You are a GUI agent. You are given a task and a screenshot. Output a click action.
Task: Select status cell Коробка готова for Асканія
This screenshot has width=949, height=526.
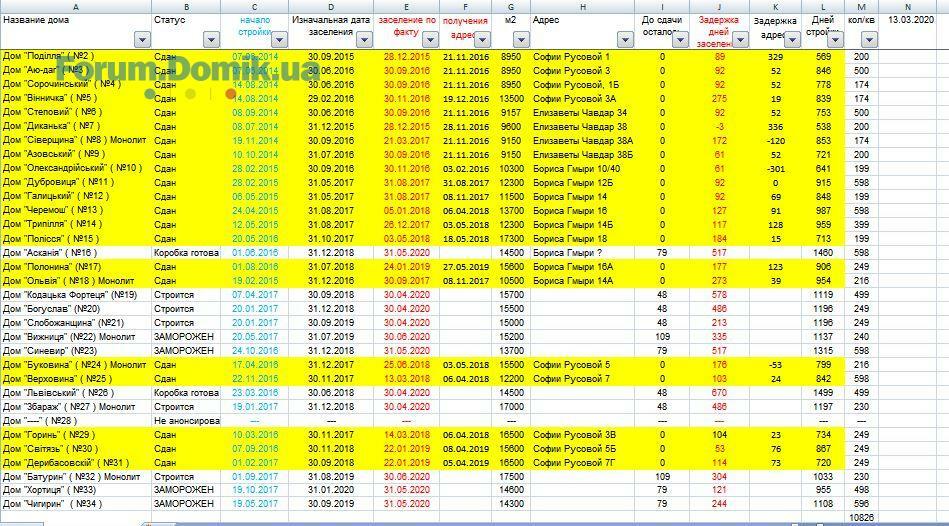[x=186, y=252]
